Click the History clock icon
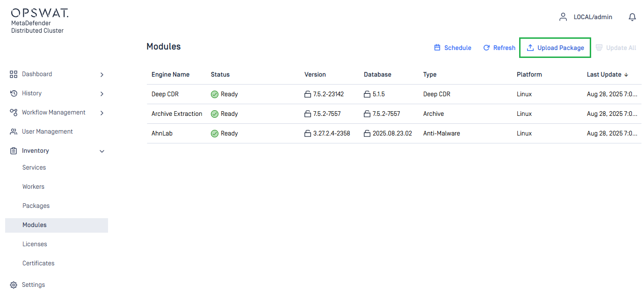 (x=14, y=93)
